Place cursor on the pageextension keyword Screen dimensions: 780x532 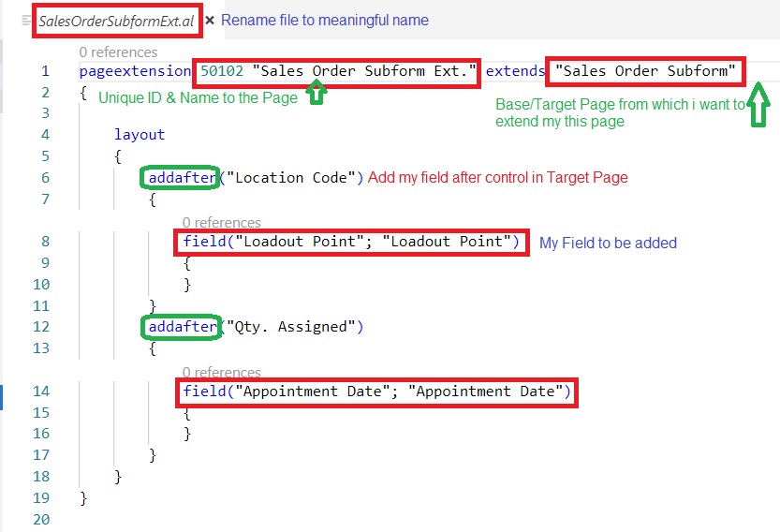point(135,71)
